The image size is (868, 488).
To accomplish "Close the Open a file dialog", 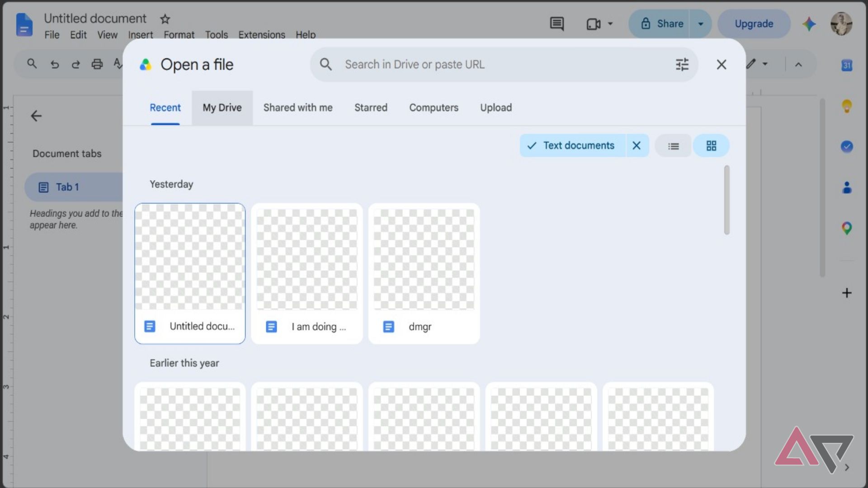I will [722, 65].
